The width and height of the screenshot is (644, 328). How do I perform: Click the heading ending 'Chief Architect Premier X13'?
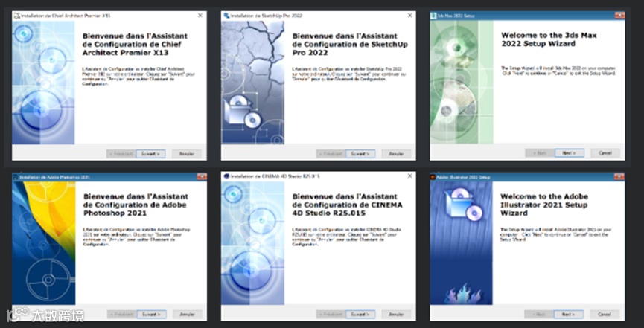(135, 45)
